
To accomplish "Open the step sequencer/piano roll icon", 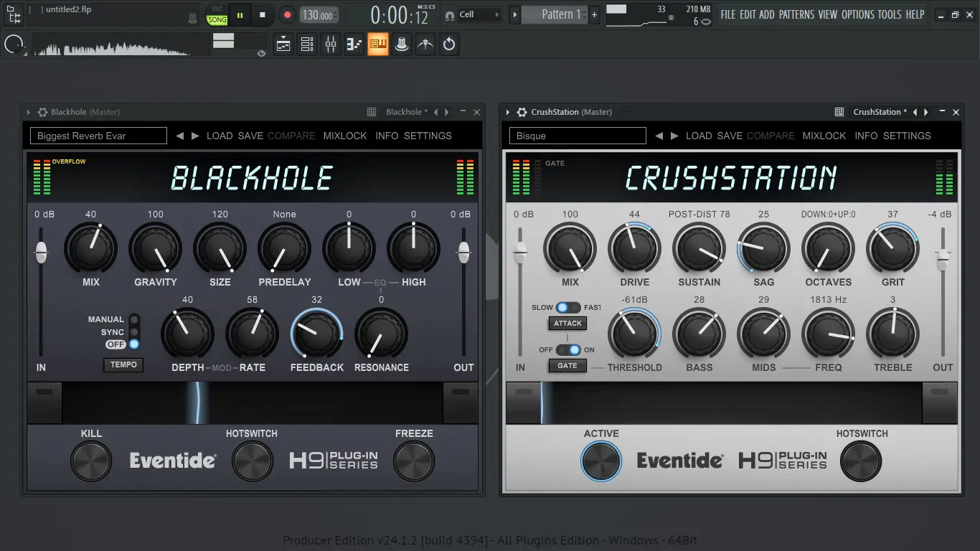I will click(354, 44).
